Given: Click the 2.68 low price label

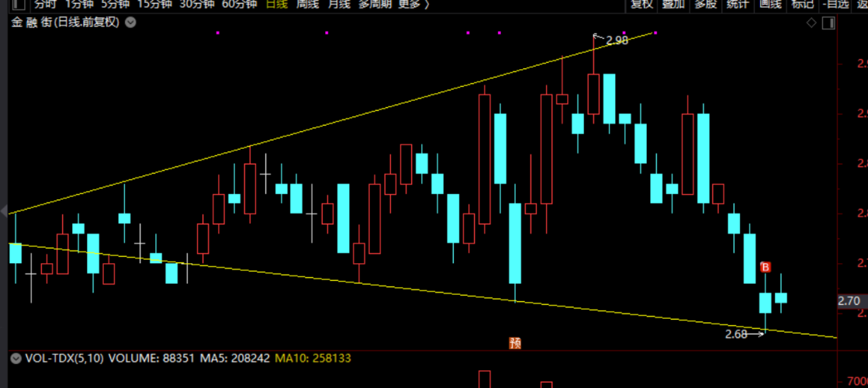Looking at the screenshot, I should [735, 334].
